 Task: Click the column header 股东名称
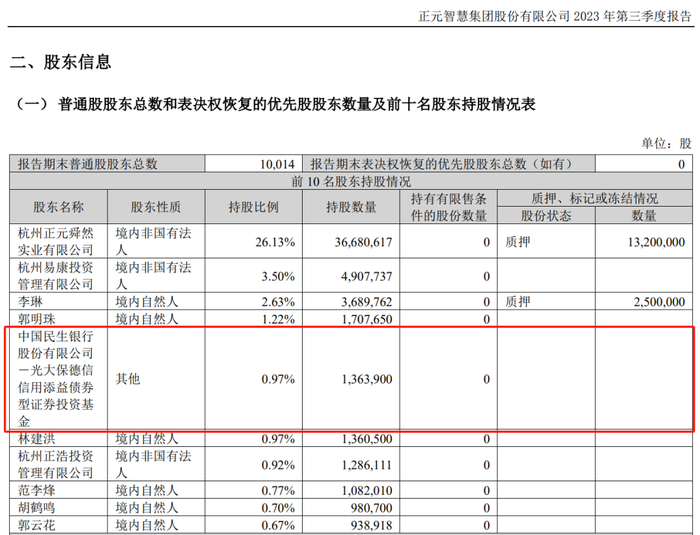pos(58,207)
